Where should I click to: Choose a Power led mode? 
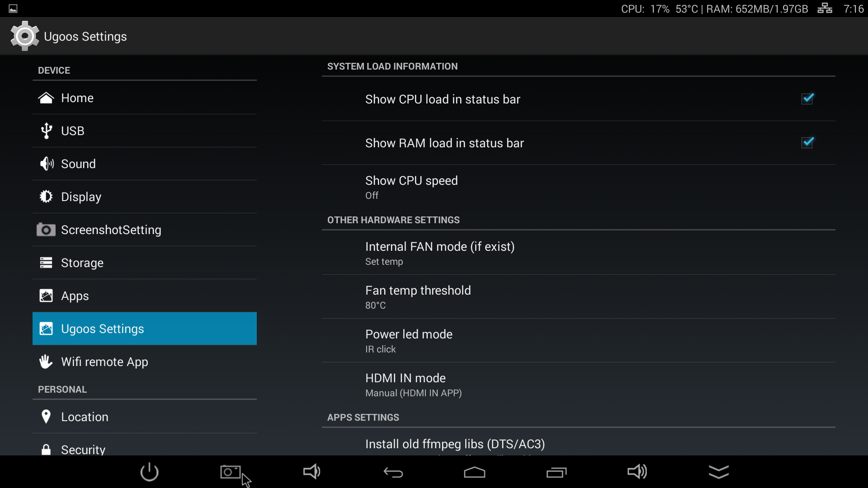coord(578,341)
